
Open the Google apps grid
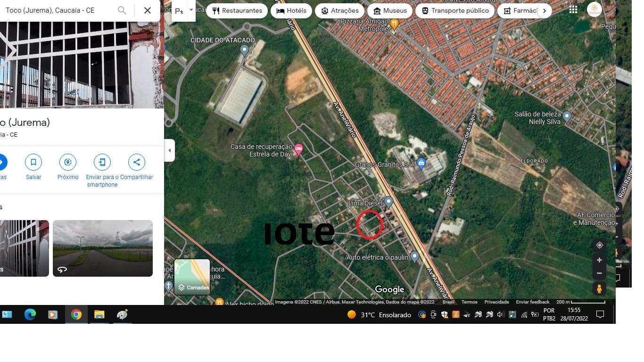(573, 10)
